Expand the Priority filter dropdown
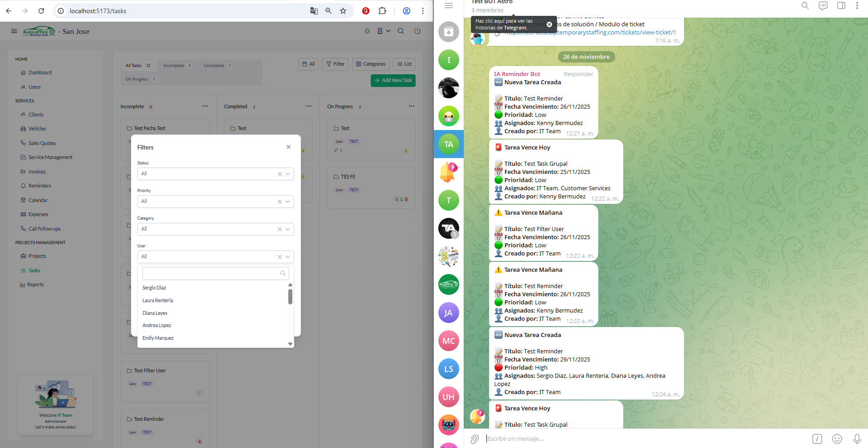The width and height of the screenshot is (868, 448). [288, 202]
